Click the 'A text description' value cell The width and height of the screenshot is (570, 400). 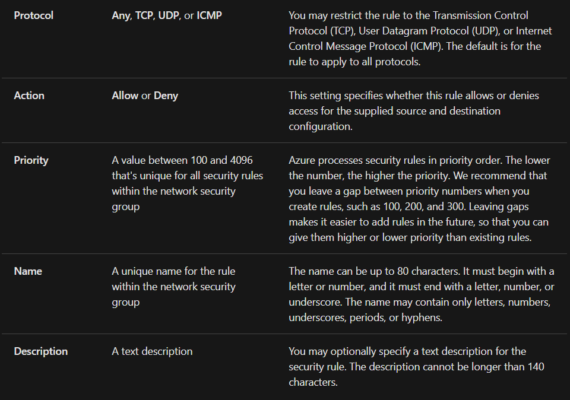(x=152, y=351)
